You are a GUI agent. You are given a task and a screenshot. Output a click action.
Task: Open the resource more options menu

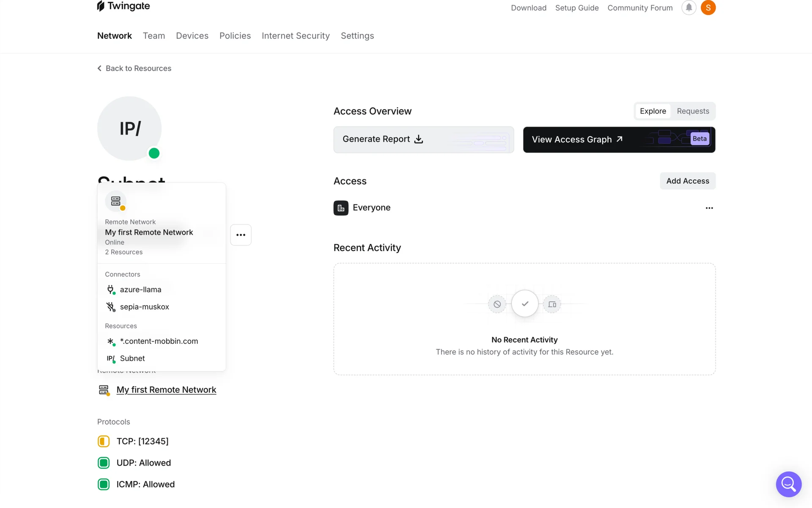241,235
